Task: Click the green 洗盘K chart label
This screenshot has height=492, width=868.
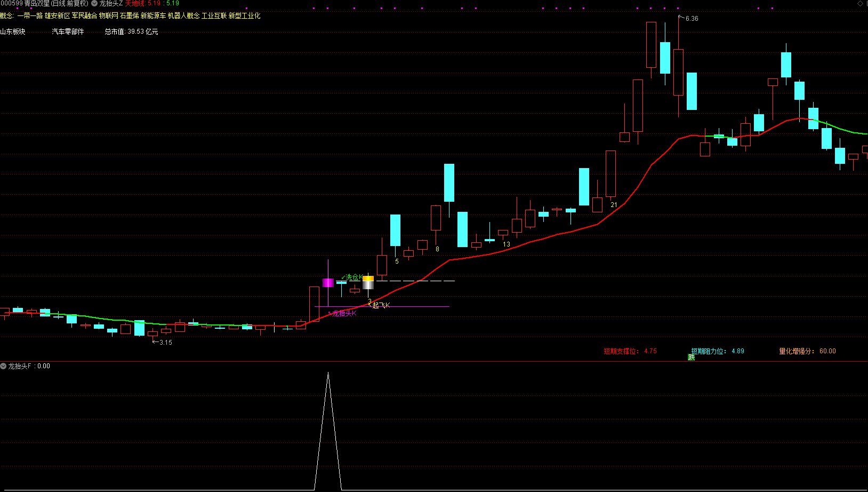Action: point(352,277)
